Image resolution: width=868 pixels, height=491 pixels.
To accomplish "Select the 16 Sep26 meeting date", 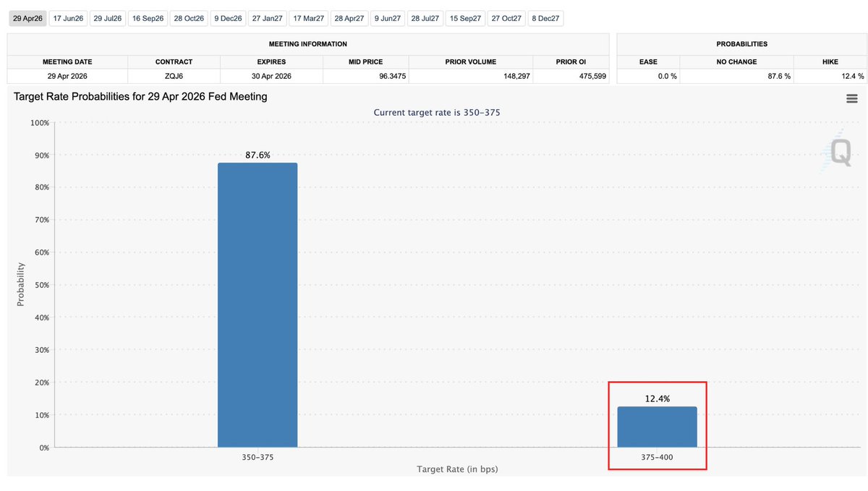I will click(148, 19).
